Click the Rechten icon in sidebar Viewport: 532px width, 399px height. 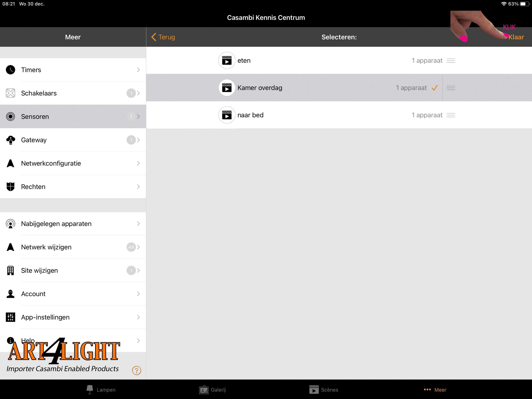(10, 186)
